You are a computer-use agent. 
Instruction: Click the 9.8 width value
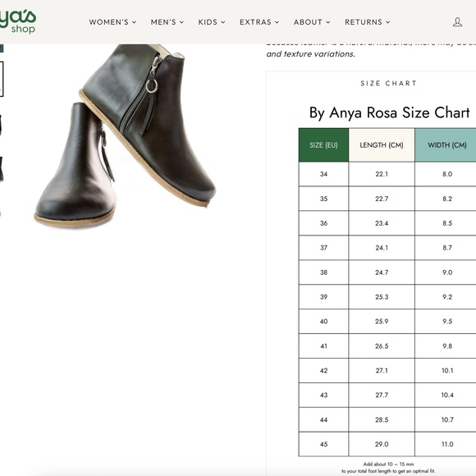(x=447, y=346)
